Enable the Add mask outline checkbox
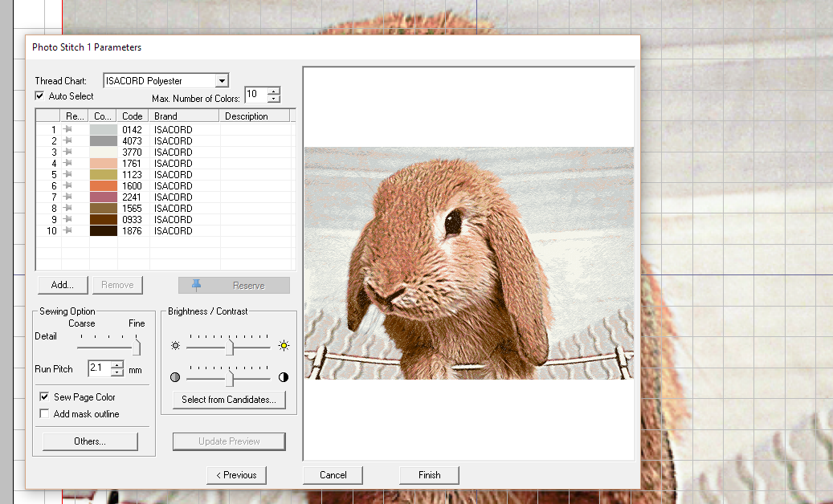 pyautogui.click(x=45, y=414)
